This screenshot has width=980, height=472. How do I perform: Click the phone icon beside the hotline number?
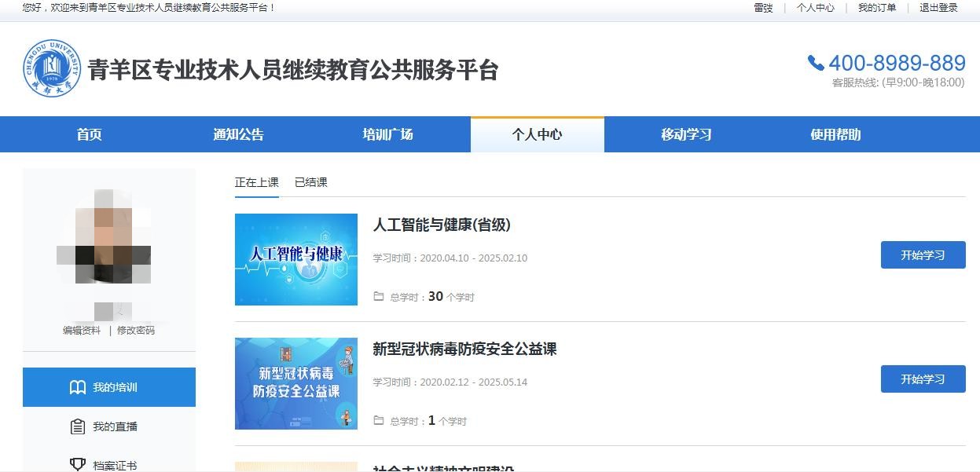pos(816,63)
